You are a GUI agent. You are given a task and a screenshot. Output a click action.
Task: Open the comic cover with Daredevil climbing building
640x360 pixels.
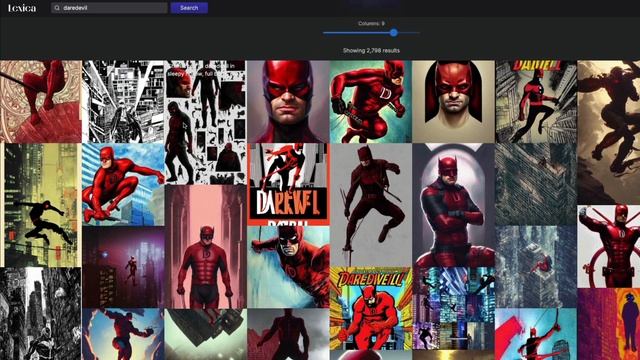[x=536, y=102]
